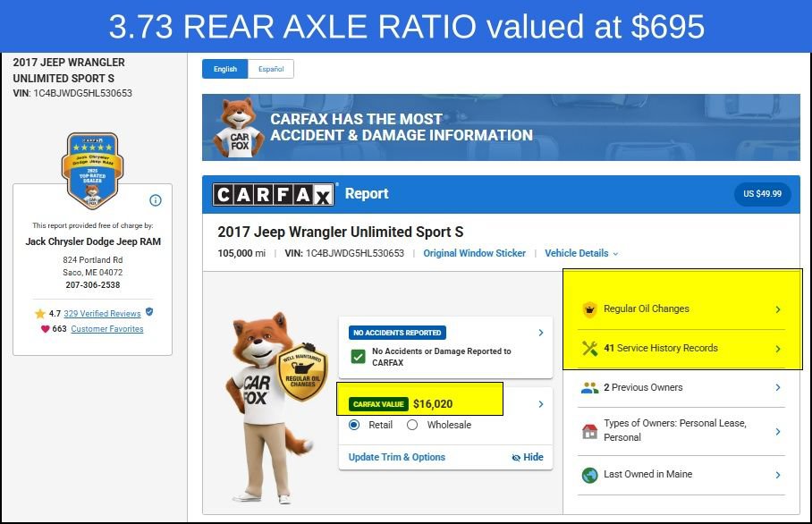Click the CARFAX VALUE green label
Screen dimensions: 812x524
coord(378,404)
